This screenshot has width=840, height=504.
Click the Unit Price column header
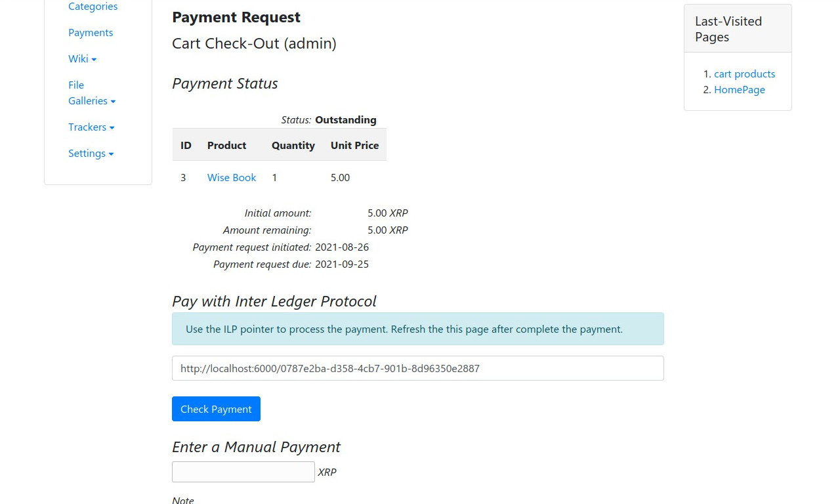(354, 146)
